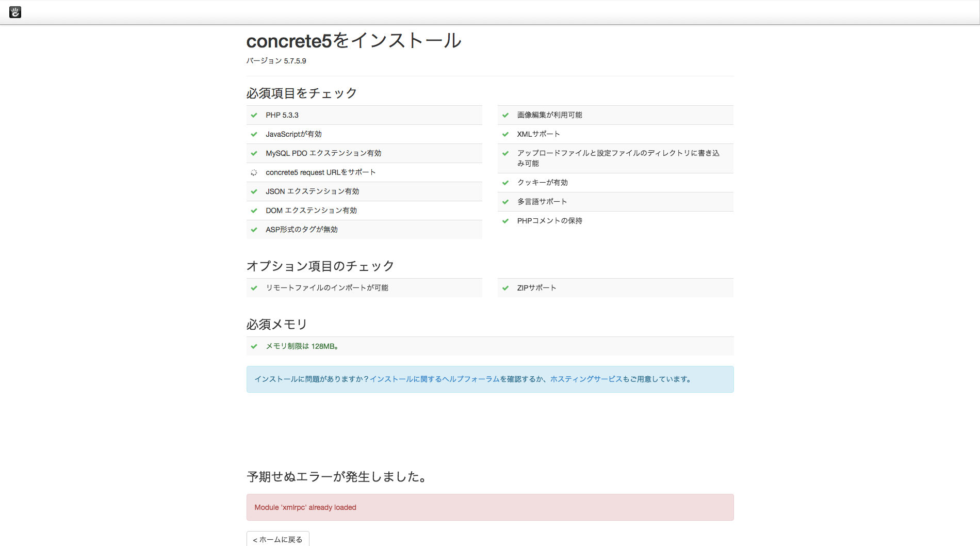This screenshot has height=546, width=980.
Task: Click the ホームに戻る button
Action: click(278, 539)
